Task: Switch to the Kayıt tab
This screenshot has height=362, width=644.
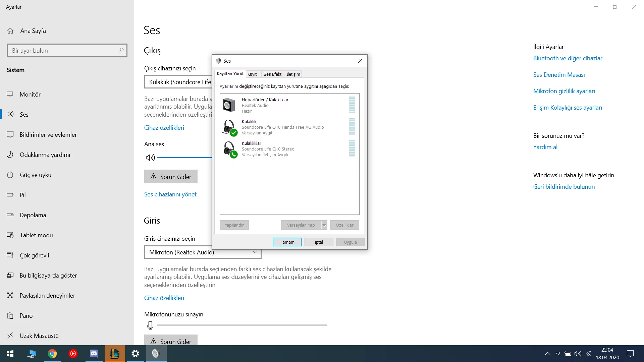Action: tap(252, 74)
